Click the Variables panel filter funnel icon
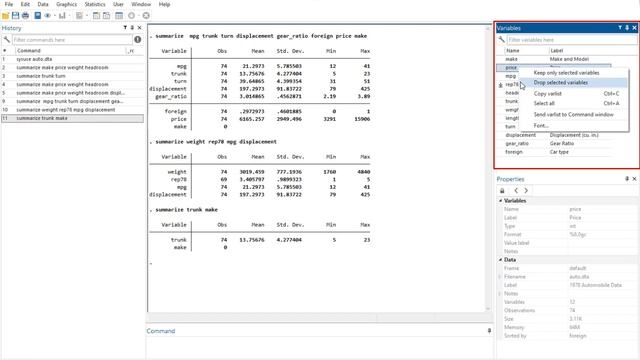This screenshot has width=640, height=360. tap(620, 28)
